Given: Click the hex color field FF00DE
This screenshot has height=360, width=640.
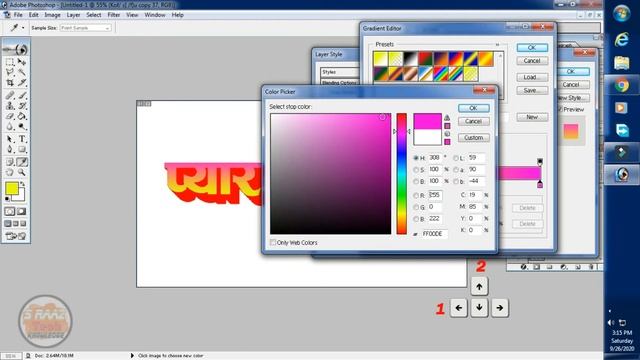Looking at the screenshot, I should point(434,234).
